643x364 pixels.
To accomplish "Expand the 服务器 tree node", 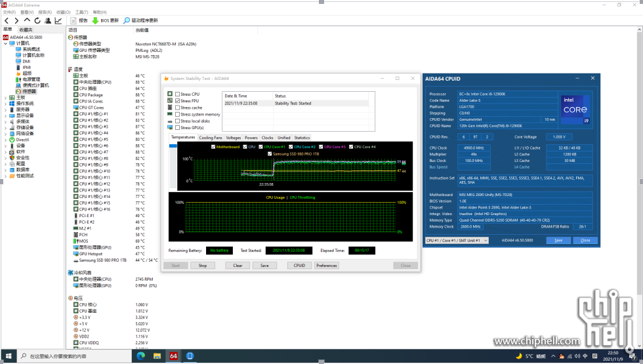I will (5, 110).
